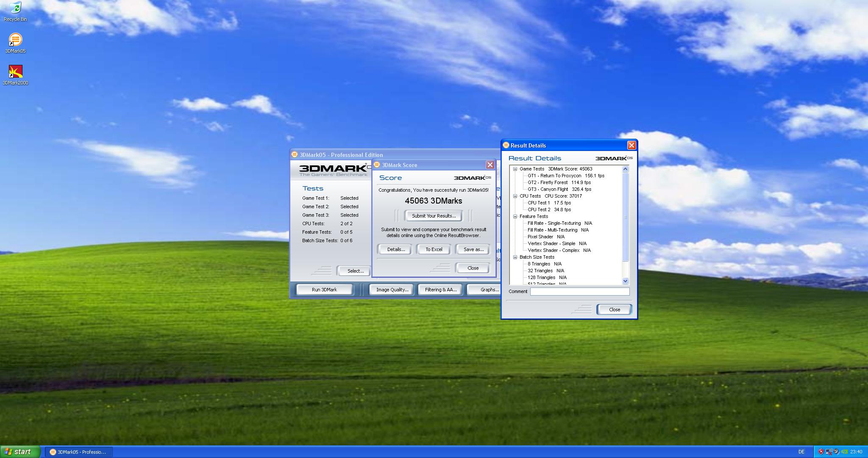Click the To Excel button
Screen dimensions: 868x458
(434, 249)
